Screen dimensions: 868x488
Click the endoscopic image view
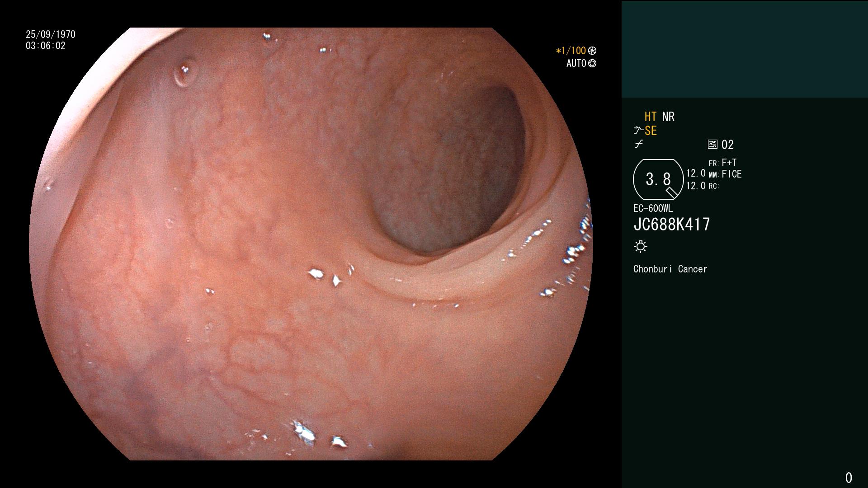(311, 244)
